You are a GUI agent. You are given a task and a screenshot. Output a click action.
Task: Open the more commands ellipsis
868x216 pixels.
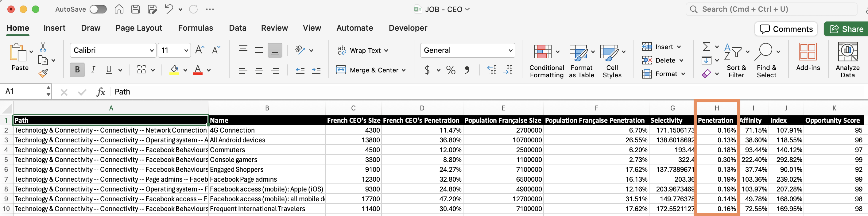coord(210,9)
